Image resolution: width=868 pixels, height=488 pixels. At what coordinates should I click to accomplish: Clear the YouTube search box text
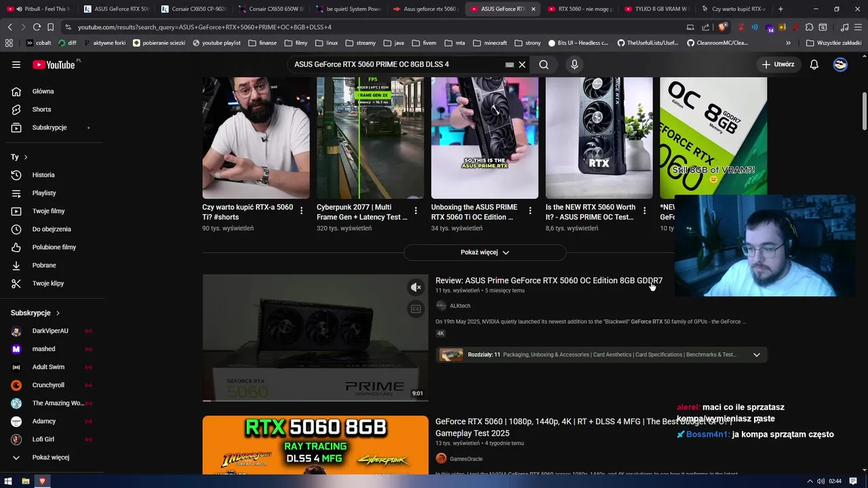tap(522, 64)
